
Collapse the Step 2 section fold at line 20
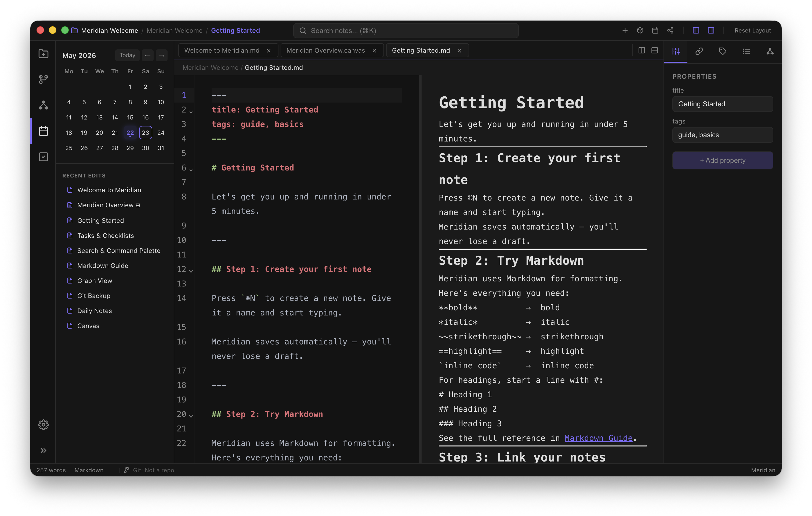191,416
